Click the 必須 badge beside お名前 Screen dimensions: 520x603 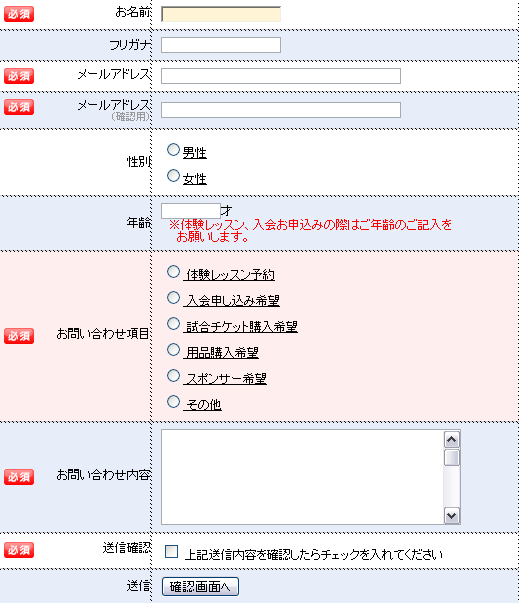(19, 14)
